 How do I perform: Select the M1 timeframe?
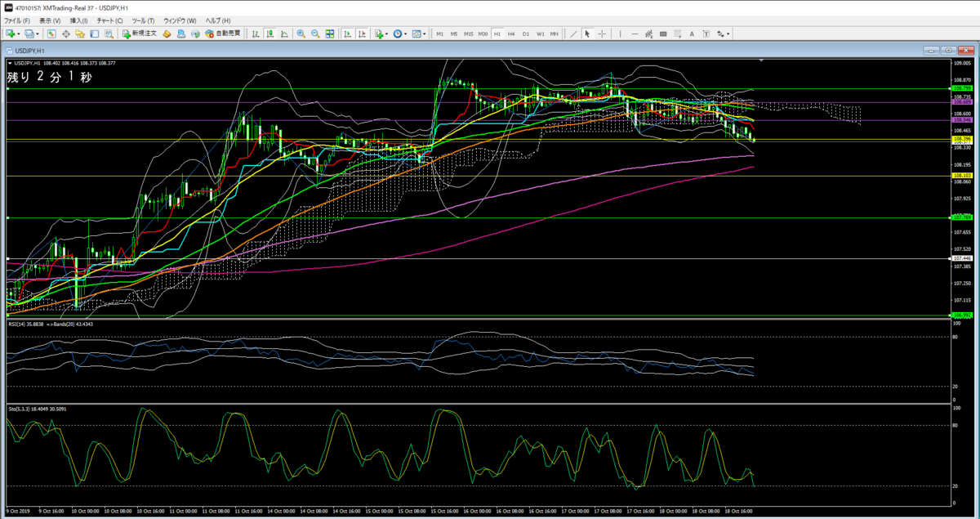click(440, 34)
